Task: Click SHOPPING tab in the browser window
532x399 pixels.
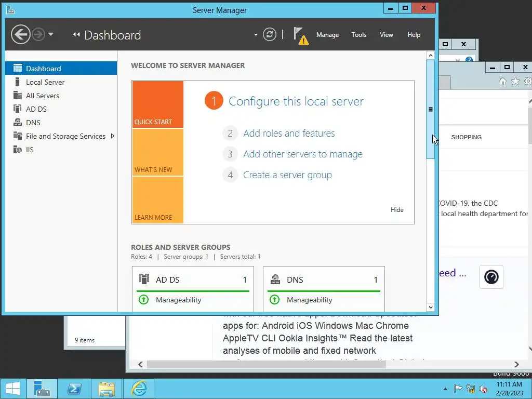Action: coord(466,137)
